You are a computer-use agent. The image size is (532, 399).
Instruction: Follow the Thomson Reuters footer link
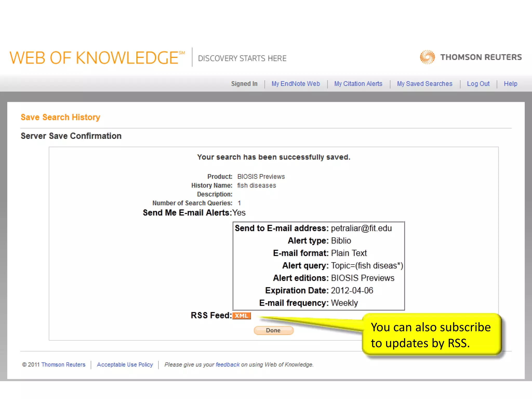click(x=63, y=364)
